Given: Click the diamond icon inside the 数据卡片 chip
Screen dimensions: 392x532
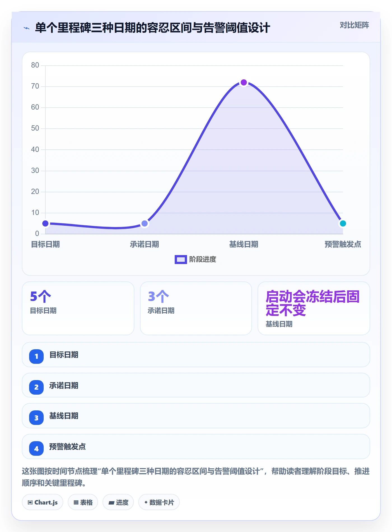Looking at the screenshot, I should click(146, 502).
